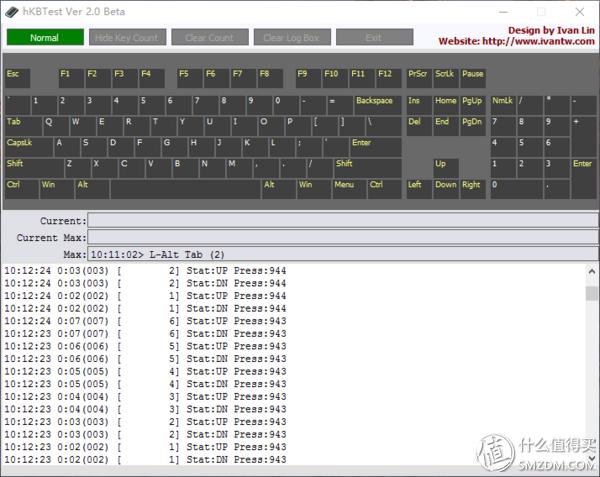Click the spacebar key tile
The height and width of the screenshot is (477, 600).
pyautogui.click(x=186, y=189)
